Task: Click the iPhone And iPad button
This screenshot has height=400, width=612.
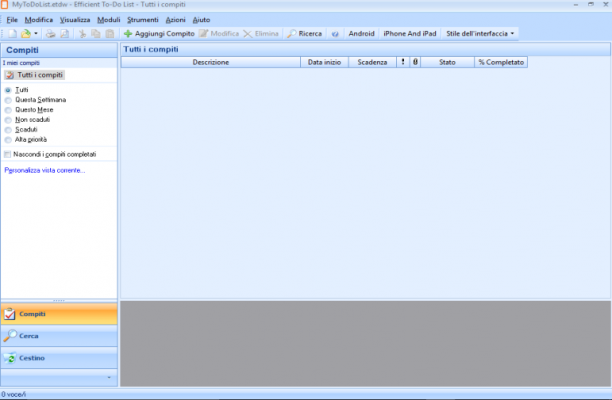Action: [x=410, y=34]
